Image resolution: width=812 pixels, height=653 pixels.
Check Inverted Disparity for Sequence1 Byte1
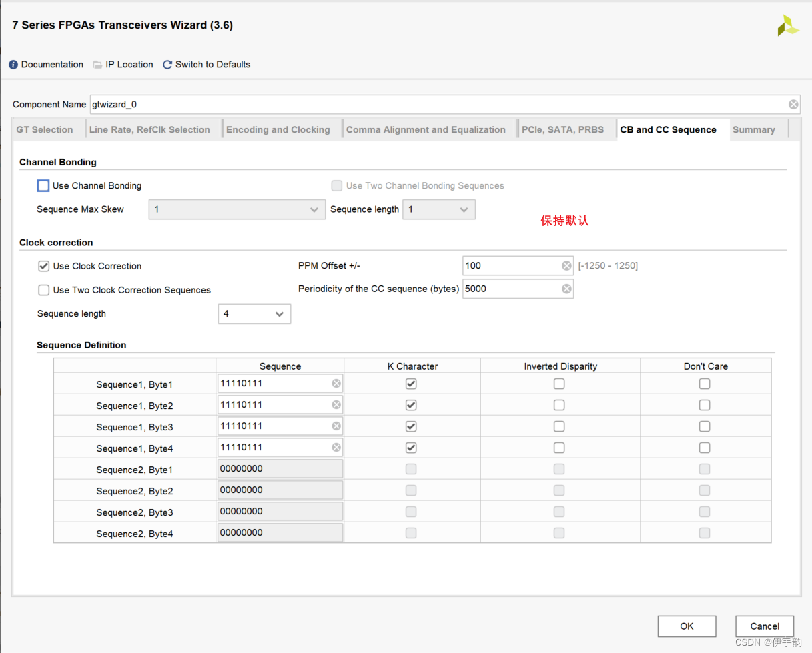tap(559, 384)
